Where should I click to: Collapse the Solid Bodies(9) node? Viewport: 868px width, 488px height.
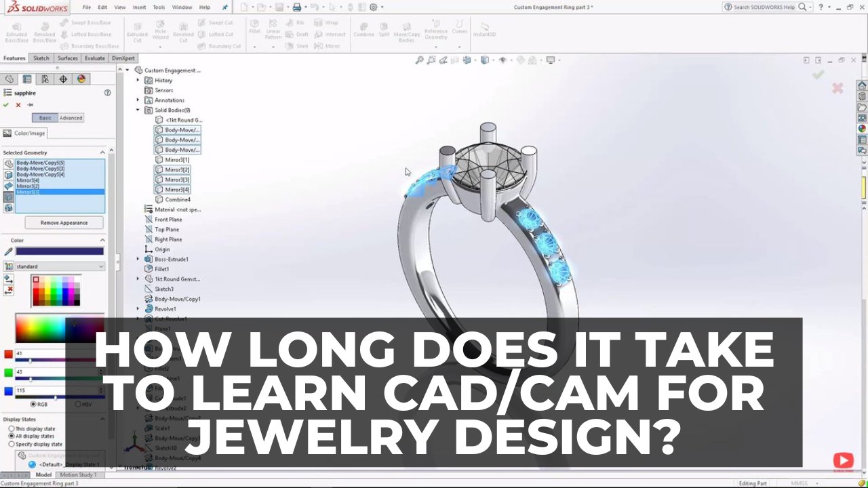click(138, 110)
